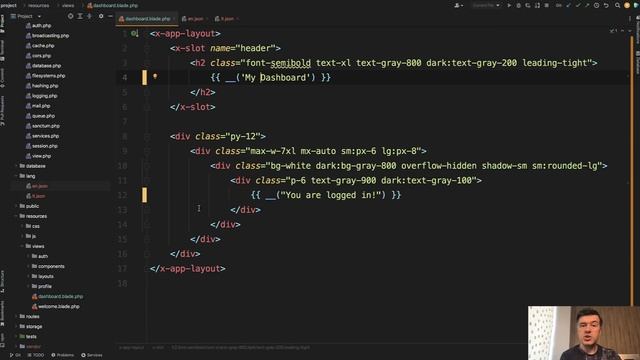The width and height of the screenshot is (640, 360).
Task: Click the lightbulb quick-fix on line 4
Action: pyautogui.click(x=155, y=76)
